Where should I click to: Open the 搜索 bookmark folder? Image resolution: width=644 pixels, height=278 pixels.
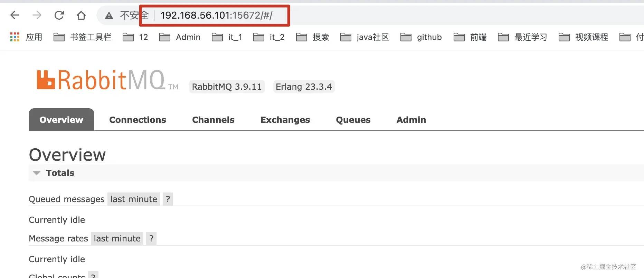click(x=312, y=37)
